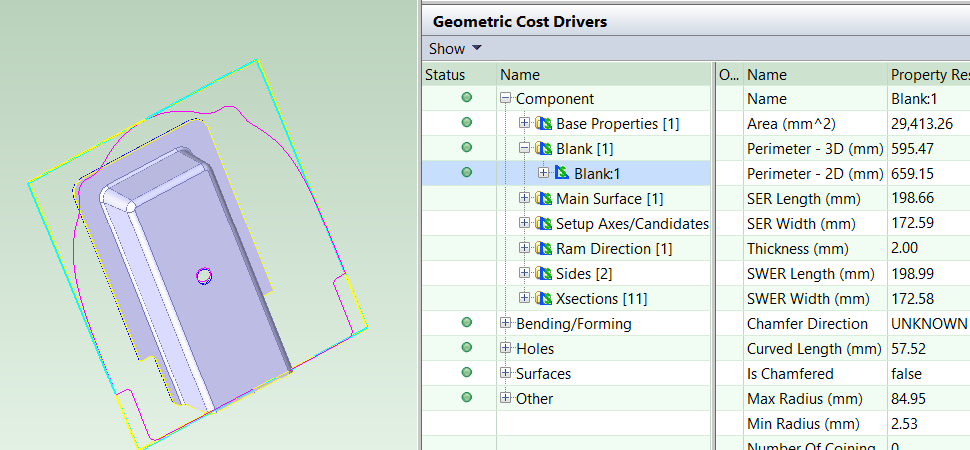Click the Blank:1 item icon

click(562, 174)
